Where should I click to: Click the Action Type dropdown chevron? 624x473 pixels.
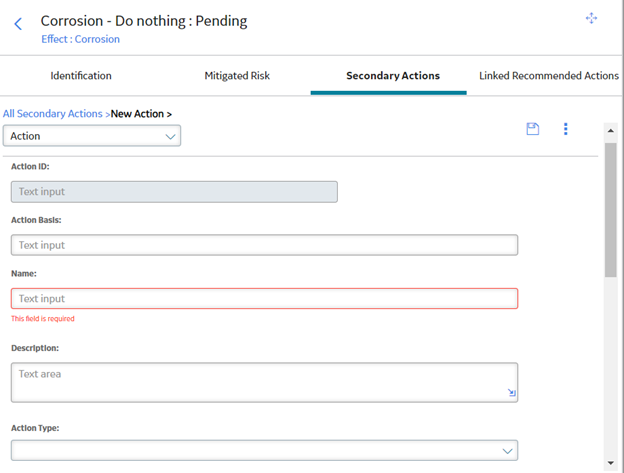point(507,451)
